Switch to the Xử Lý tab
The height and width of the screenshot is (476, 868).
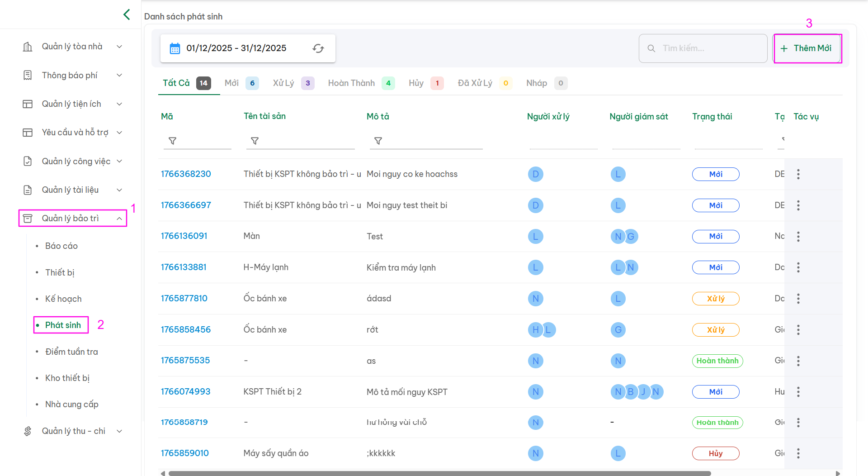(x=283, y=83)
